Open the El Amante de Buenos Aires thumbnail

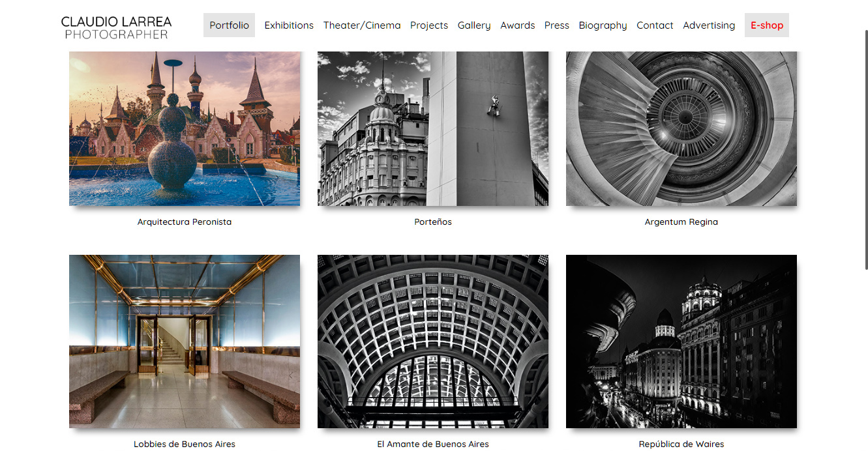[433, 342]
